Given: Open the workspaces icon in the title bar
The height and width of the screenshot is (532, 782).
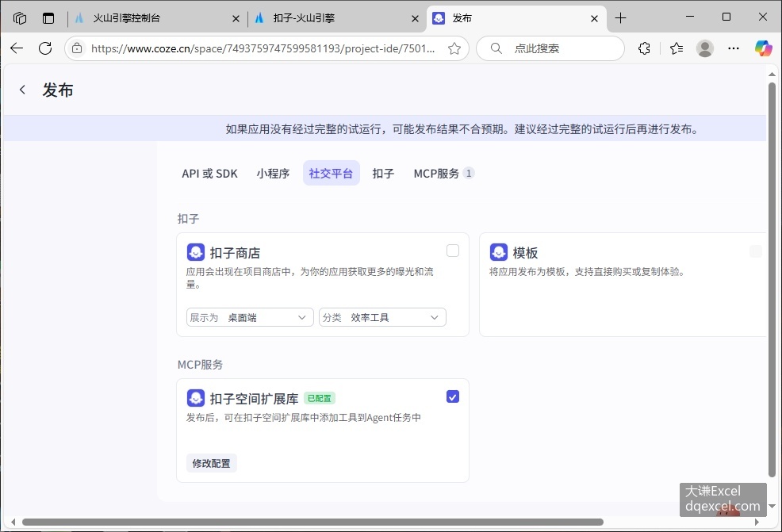Looking at the screenshot, I should click(x=20, y=18).
